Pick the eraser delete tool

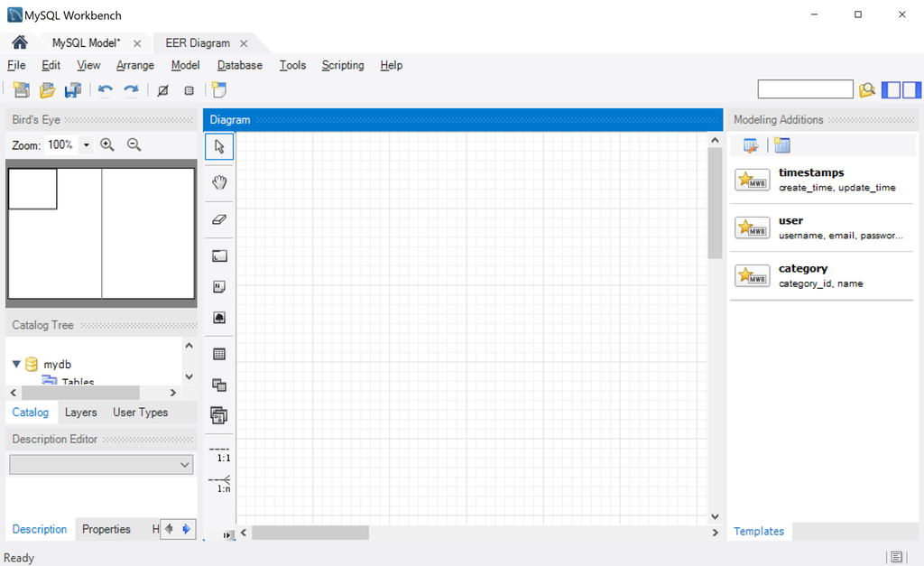[x=219, y=218]
